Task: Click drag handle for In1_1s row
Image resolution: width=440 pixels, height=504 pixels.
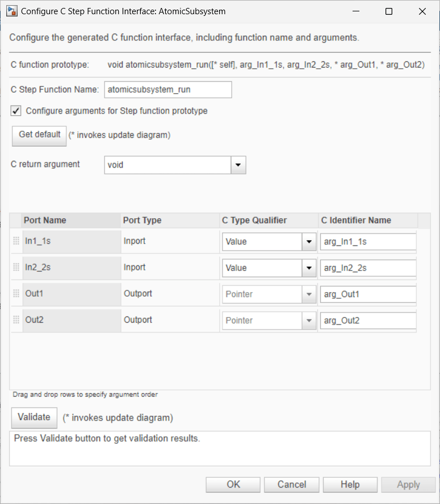Action: pyautogui.click(x=16, y=241)
